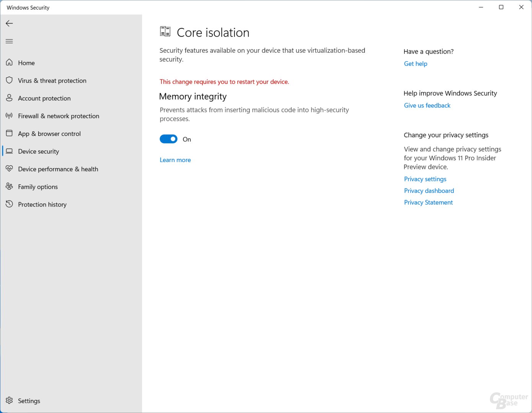
Task: Visit the Privacy dashboard link
Action: point(429,191)
